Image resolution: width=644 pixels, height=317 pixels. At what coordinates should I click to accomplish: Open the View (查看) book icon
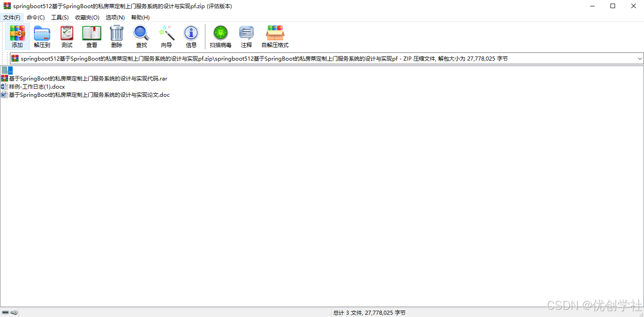[x=92, y=33]
